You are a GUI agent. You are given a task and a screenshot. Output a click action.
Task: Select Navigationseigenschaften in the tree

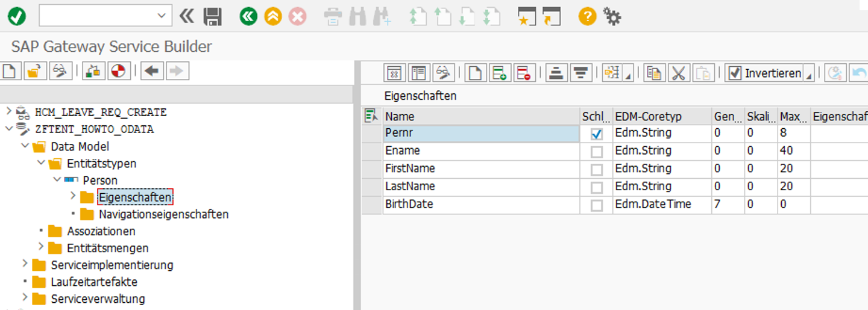click(163, 214)
